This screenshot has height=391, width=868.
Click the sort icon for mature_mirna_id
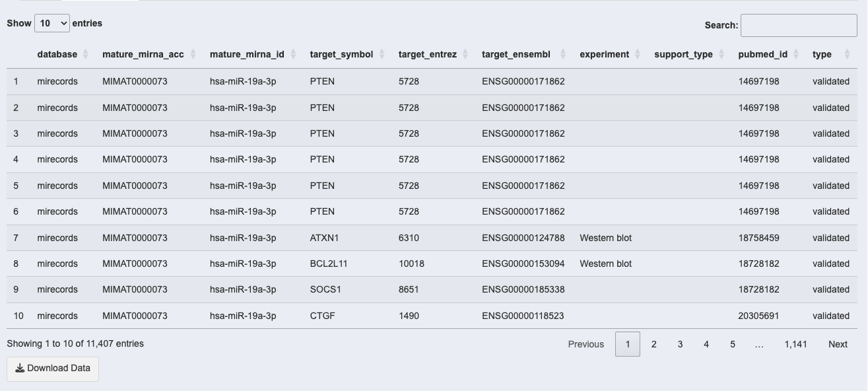pos(293,55)
